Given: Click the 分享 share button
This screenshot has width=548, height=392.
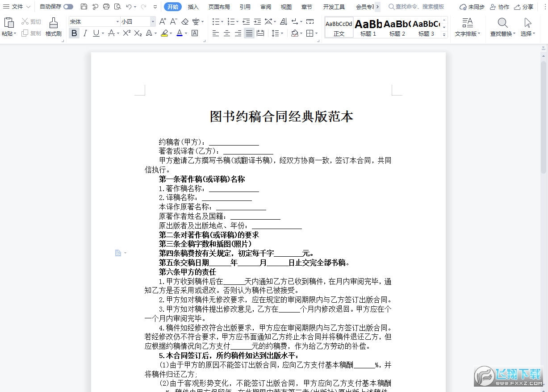Looking at the screenshot, I should 523,7.
